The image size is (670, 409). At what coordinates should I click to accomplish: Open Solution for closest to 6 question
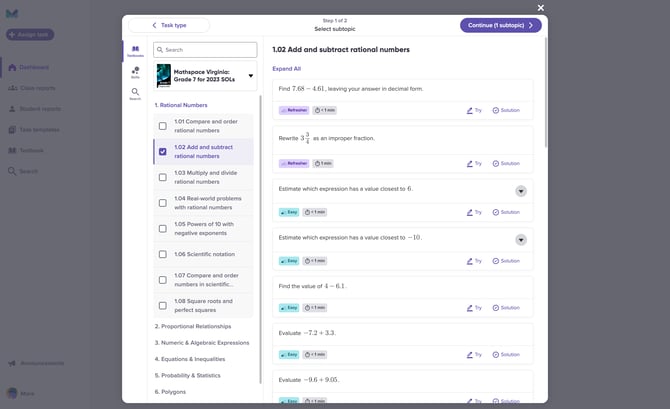tap(506, 212)
